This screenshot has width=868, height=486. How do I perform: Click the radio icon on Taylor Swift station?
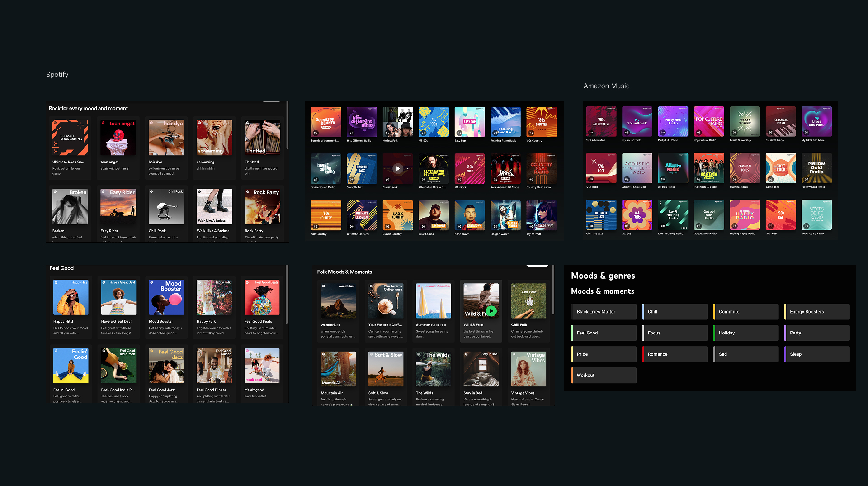point(531,226)
